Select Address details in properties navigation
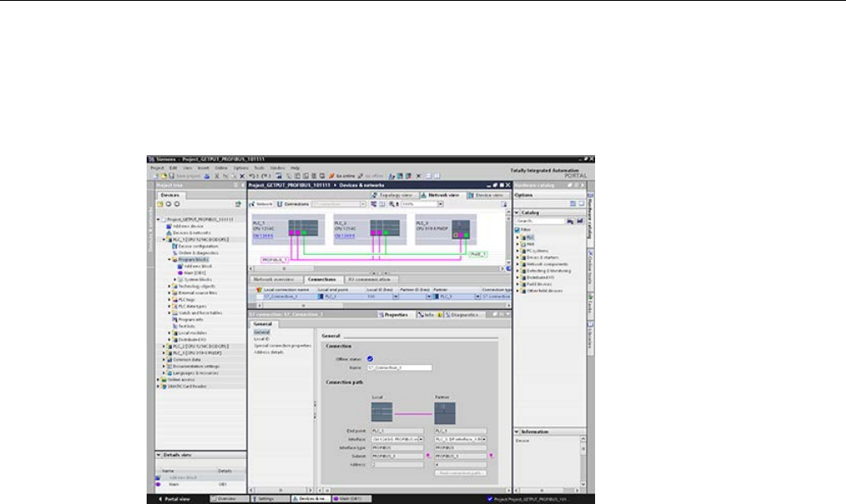 (269, 352)
